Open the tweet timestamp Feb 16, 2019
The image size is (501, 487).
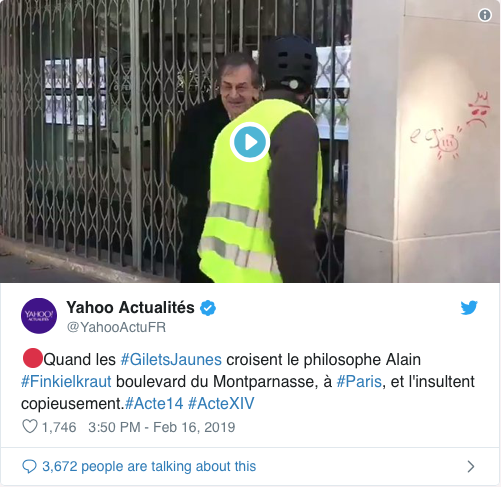tap(162, 427)
